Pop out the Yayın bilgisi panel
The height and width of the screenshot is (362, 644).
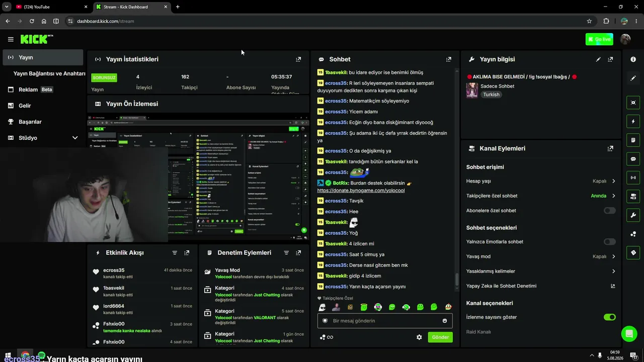[610, 59]
